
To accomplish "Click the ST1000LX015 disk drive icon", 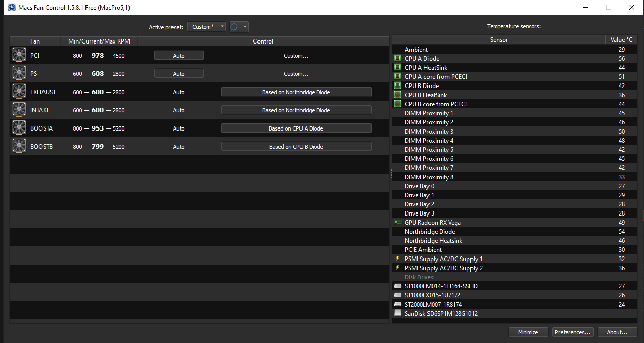I will 397,295.
